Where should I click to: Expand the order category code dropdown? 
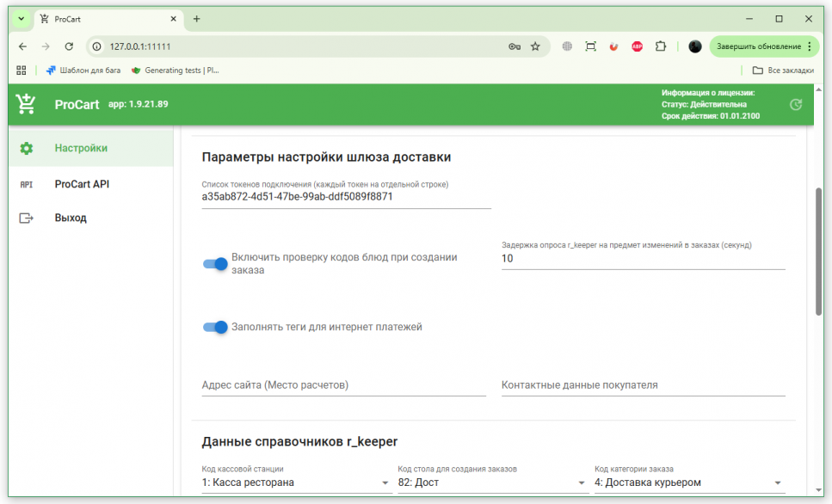coord(778,483)
